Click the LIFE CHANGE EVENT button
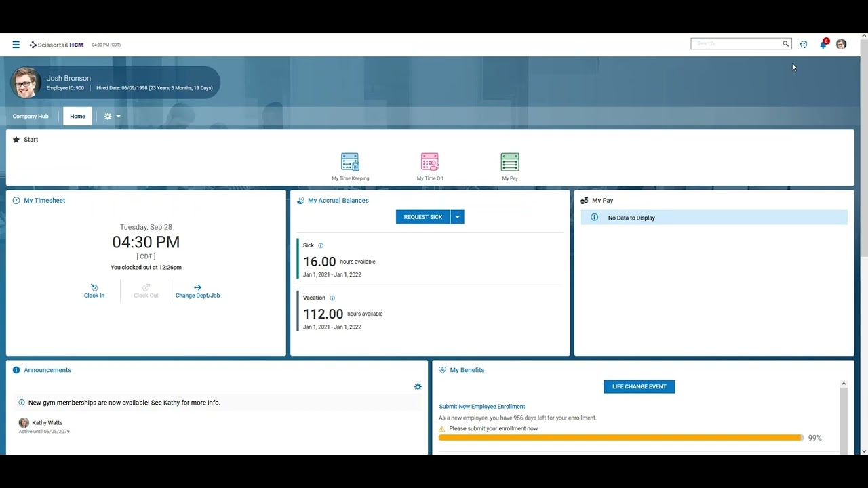Screen dimensions: 868x488 click(639, 386)
